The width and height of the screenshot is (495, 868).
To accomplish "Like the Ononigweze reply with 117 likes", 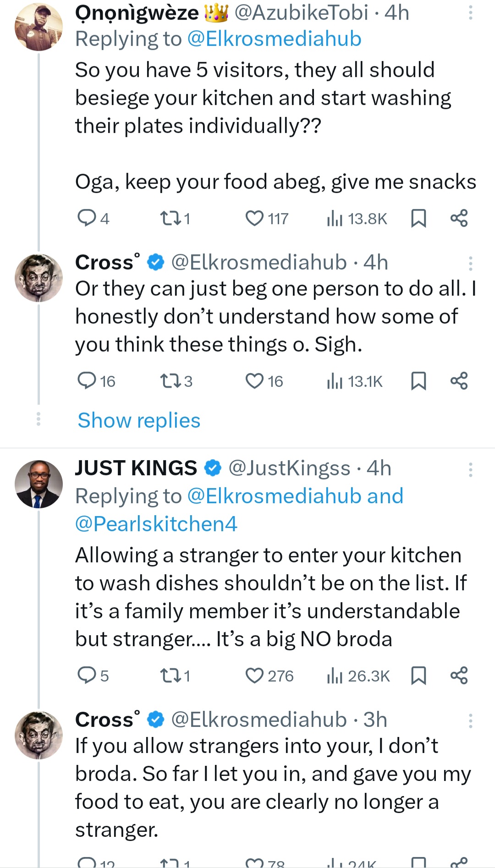I will tap(255, 219).
